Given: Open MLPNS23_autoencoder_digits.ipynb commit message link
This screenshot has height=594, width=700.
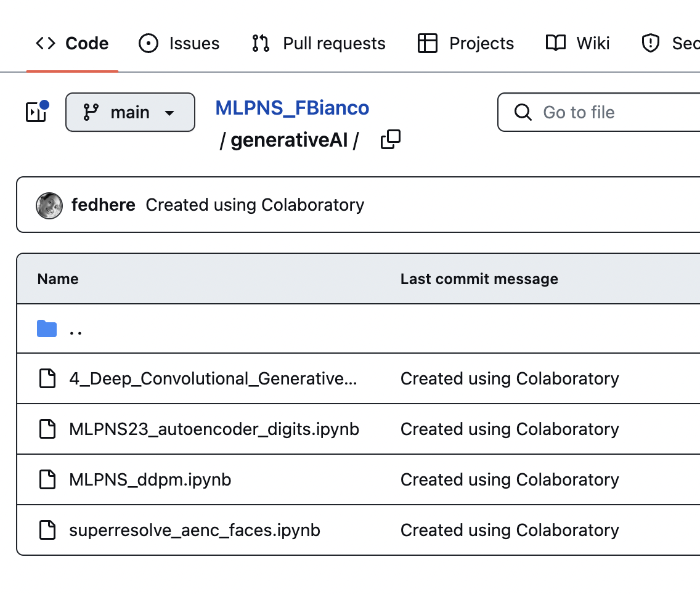Looking at the screenshot, I should [x=510, y=429].
